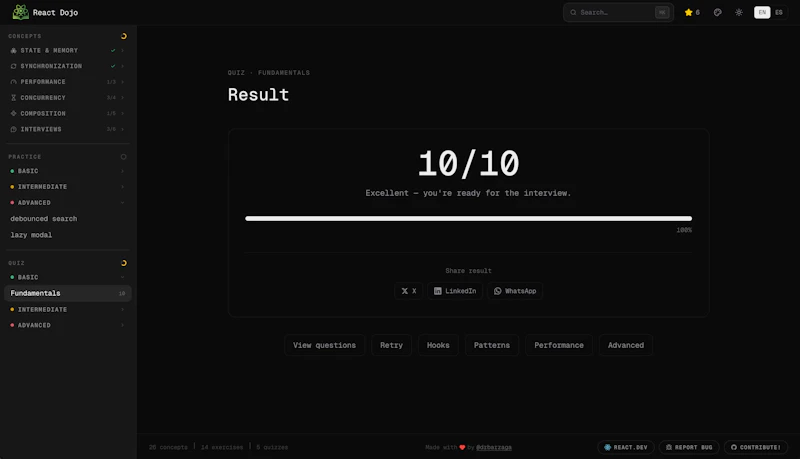Click the Interviews icon in sidebar
The width and height of the screenshot is (800, 459).
coord(13,130)
